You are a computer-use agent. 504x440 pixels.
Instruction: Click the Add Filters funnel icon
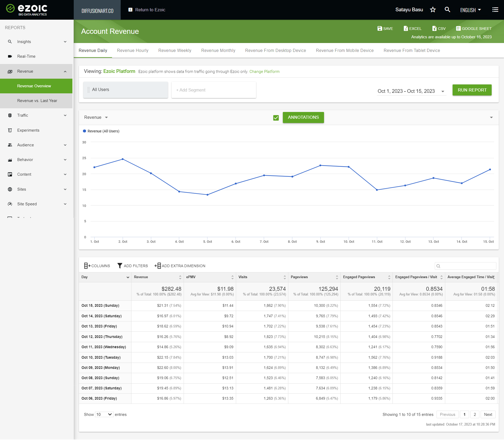[120, 266]
